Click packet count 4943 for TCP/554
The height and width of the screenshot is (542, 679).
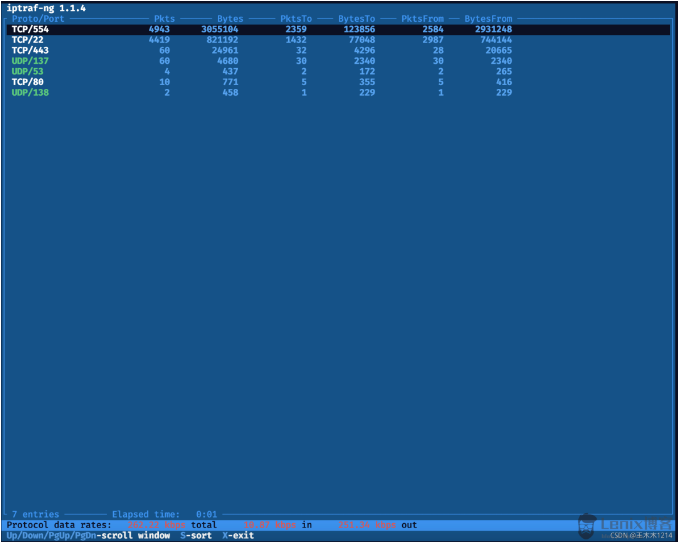point(159,29)
